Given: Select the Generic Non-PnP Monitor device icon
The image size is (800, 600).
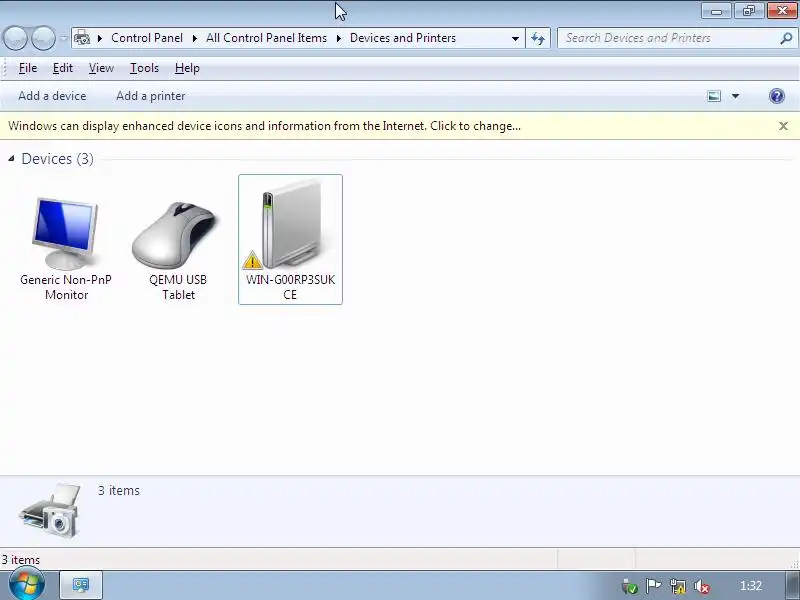Looking at the screenshot, I should pyautogui.click(x=65, y=233).
